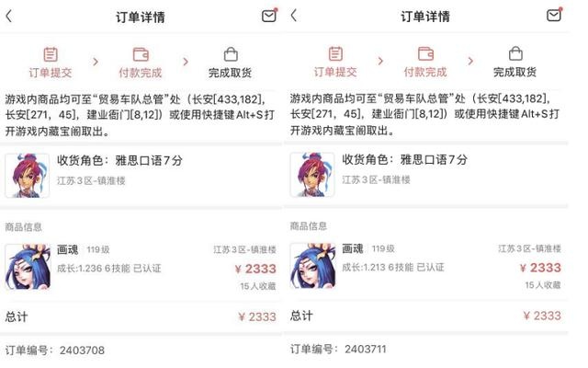588x368 pixels.
Task: Open the right panel's mail messages icon
Action: point(555,15)
